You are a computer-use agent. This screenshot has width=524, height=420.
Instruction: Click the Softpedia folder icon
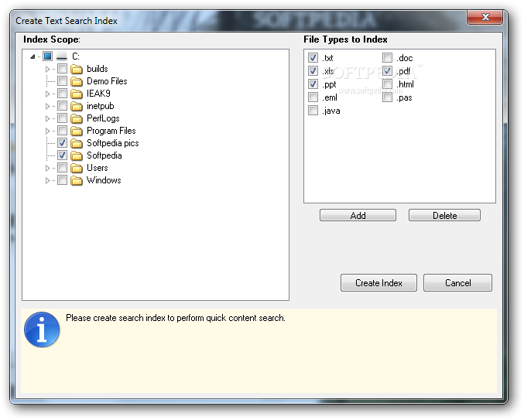click(x=77, y=155)
